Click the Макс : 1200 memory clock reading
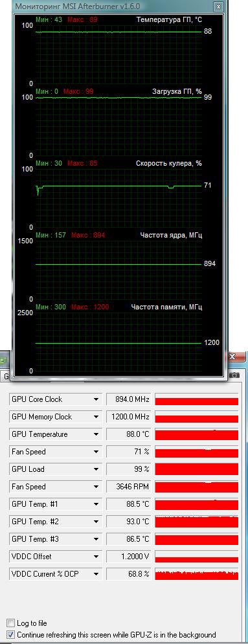The image size is (248, 644). (x=90, y=307)
